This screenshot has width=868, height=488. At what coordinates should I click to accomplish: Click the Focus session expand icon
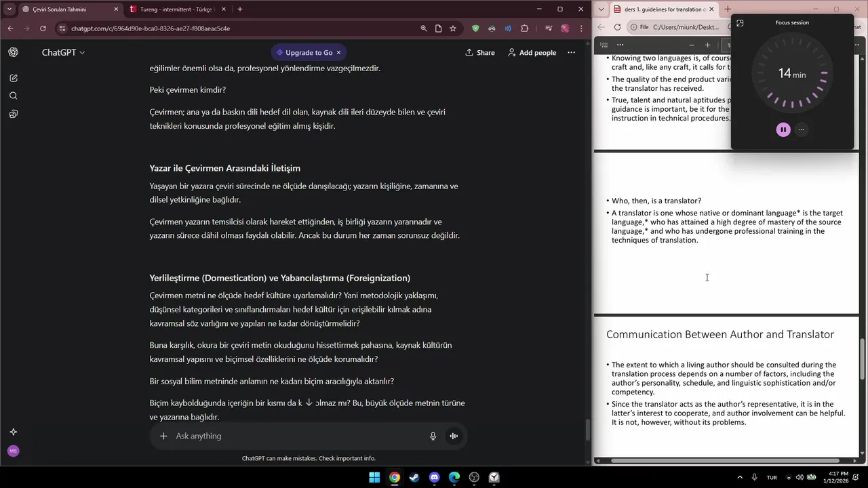(x=740, y=22)
